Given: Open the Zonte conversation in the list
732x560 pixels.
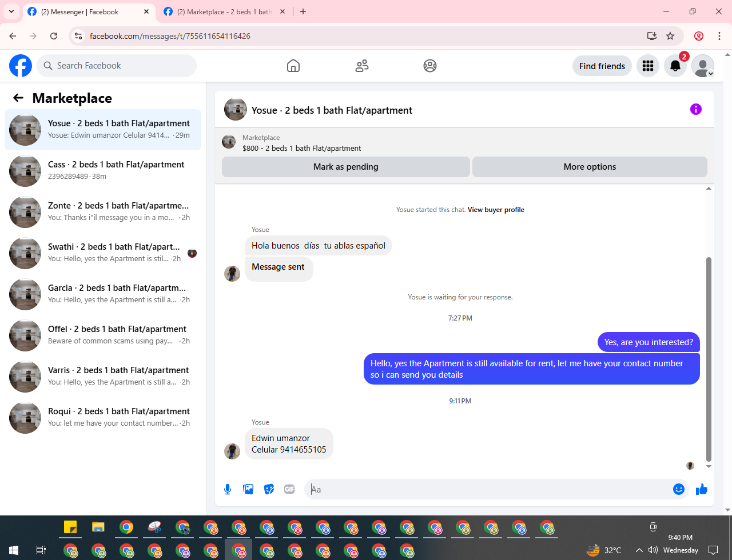Looking at the screenshot, I should [x=103, y=212].
